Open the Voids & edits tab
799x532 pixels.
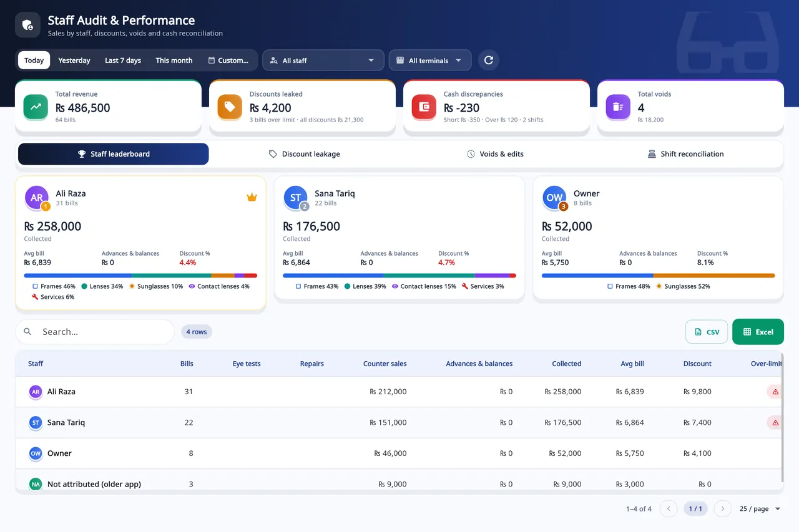[x=496, y=154]
